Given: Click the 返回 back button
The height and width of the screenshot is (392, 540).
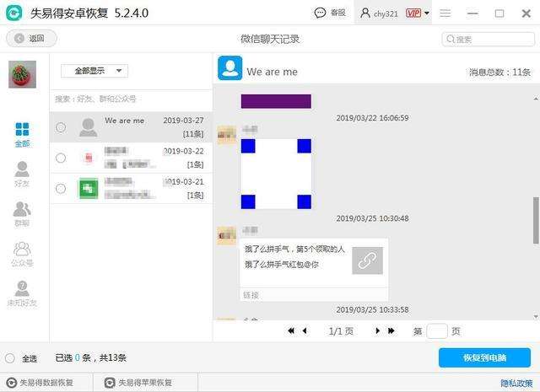Looking at the screenshot, I should coord(31,38).
